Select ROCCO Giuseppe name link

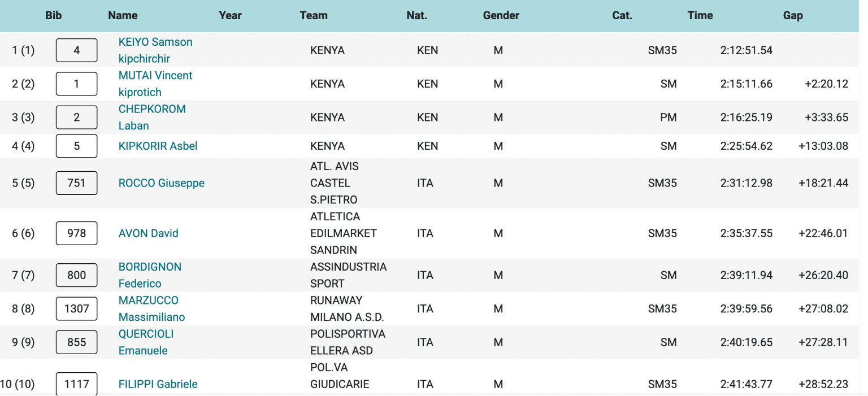click(x=161, y=183)
